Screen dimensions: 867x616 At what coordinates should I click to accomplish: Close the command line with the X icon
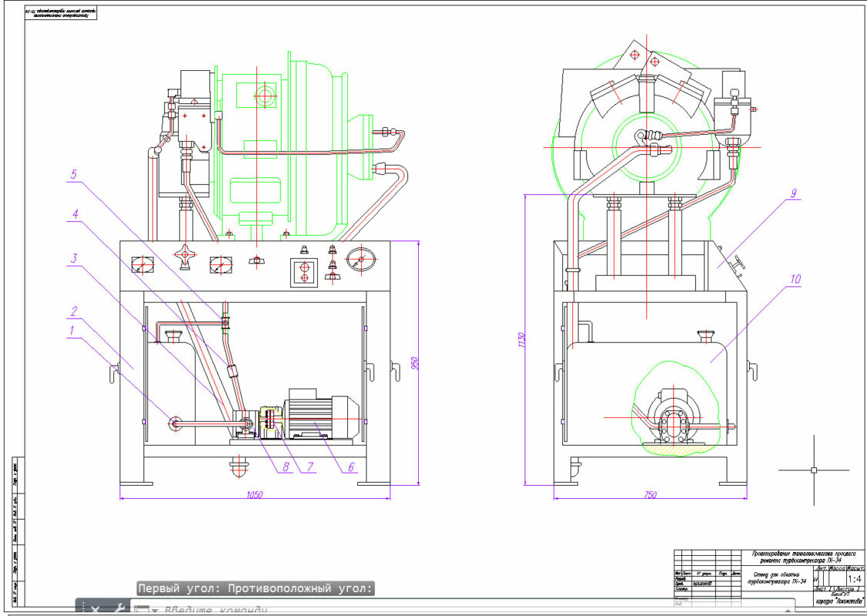point(95,609)
